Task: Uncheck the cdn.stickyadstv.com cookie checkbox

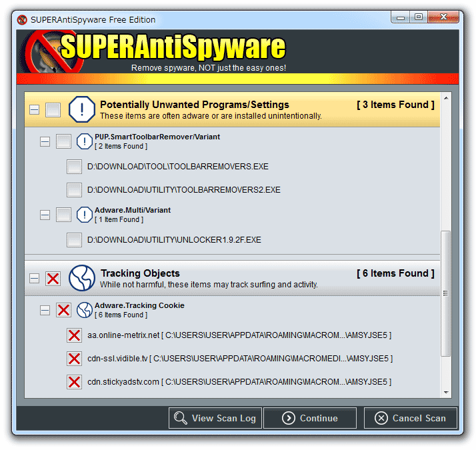Action: pos(75,382)
